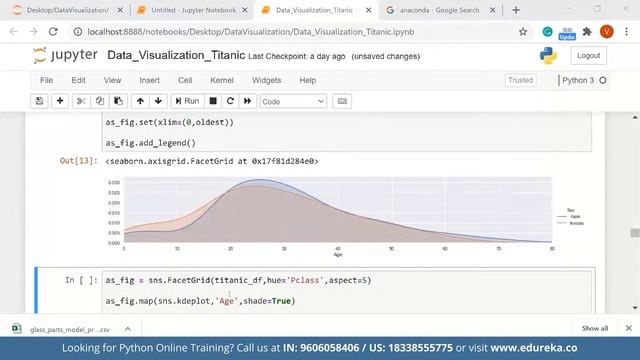The height and width of the screenshot is (360, 640).
Task: Open the Widgets menu
Action: pos(266,80)
